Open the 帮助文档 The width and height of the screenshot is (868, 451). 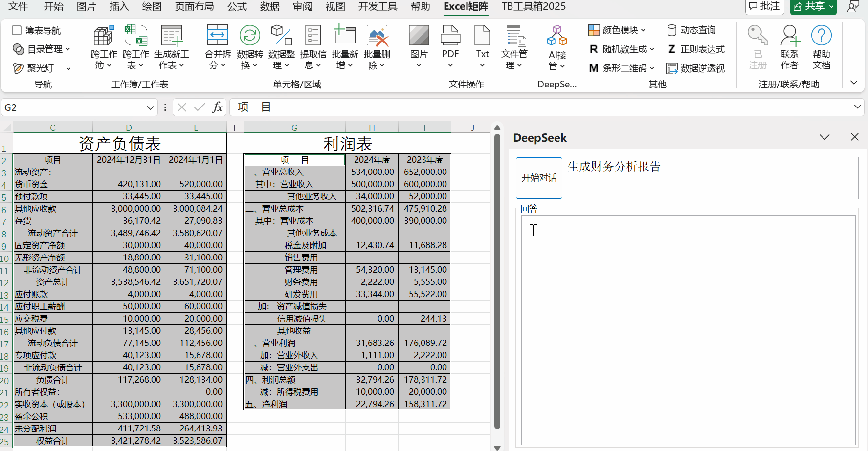[822, 47]
